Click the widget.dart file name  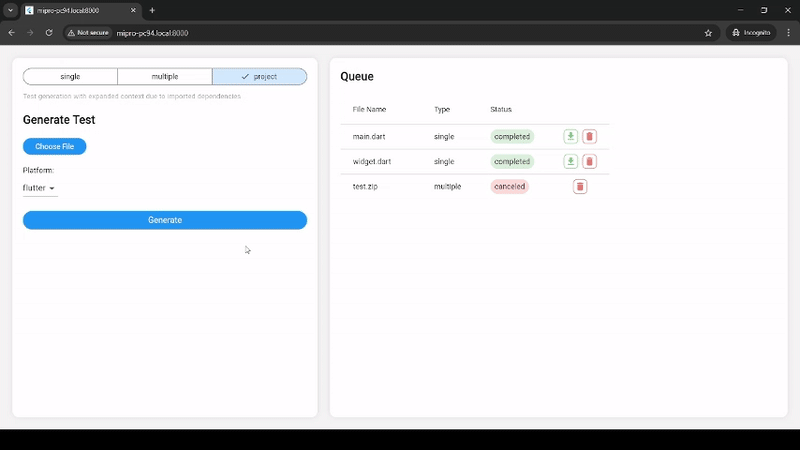click(372, 161)
